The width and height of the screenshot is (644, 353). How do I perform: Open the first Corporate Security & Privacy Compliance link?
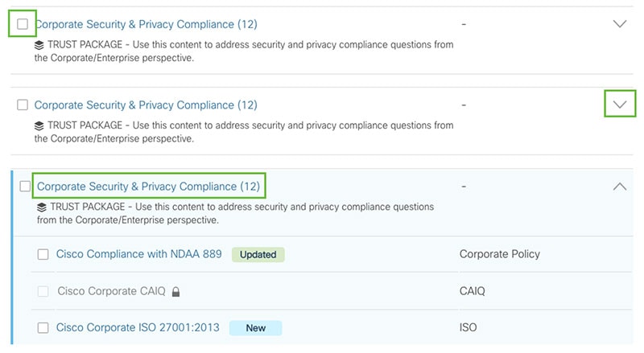pos(146,24)
